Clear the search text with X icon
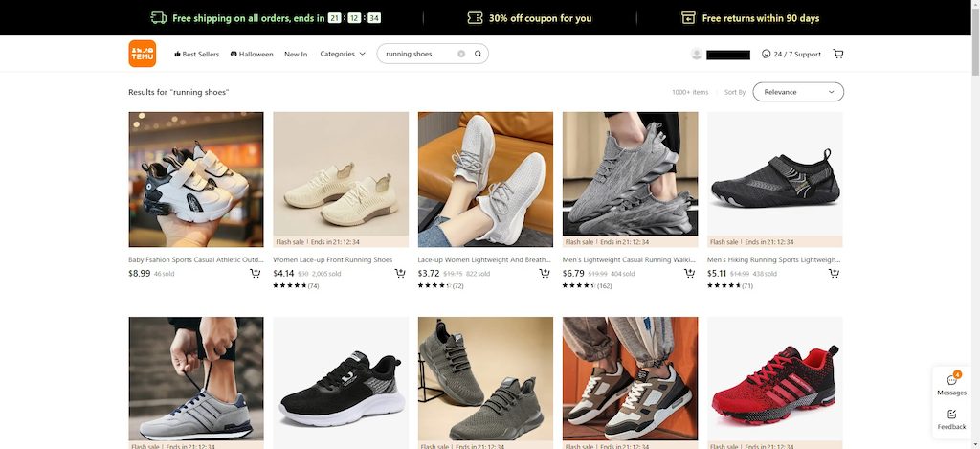The width and height of the screenshot is (980, 449). click(x=461, y=54)
